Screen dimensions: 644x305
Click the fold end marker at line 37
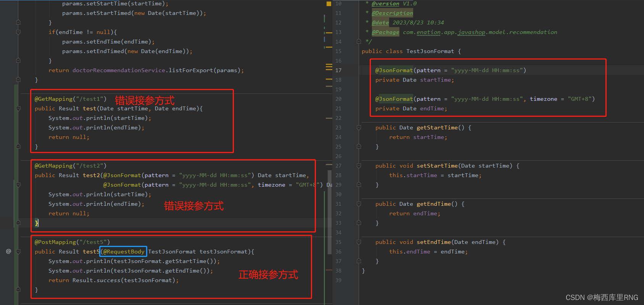pyautogui.click(x=359, y=261)
